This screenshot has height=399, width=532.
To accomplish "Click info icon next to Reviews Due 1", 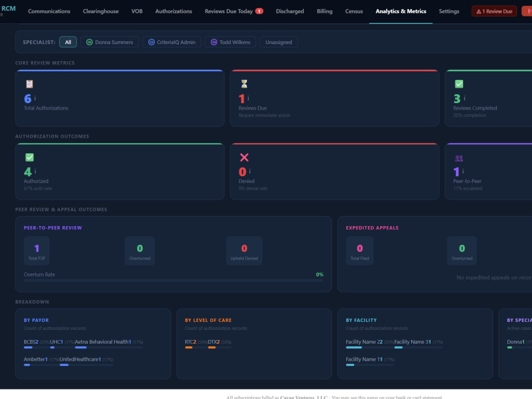I will click(248, 98).
